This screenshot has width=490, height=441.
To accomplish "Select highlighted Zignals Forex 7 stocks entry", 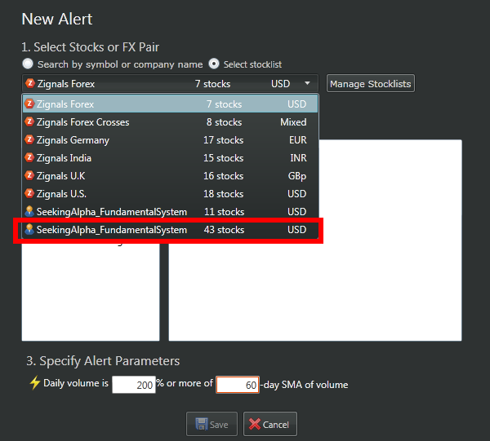I will pos(170,104).
